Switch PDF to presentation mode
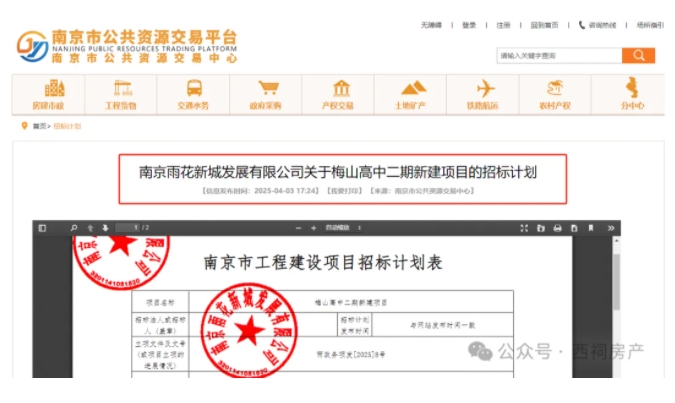This screenshot has height=403, width=675. (x=524, y=228)
